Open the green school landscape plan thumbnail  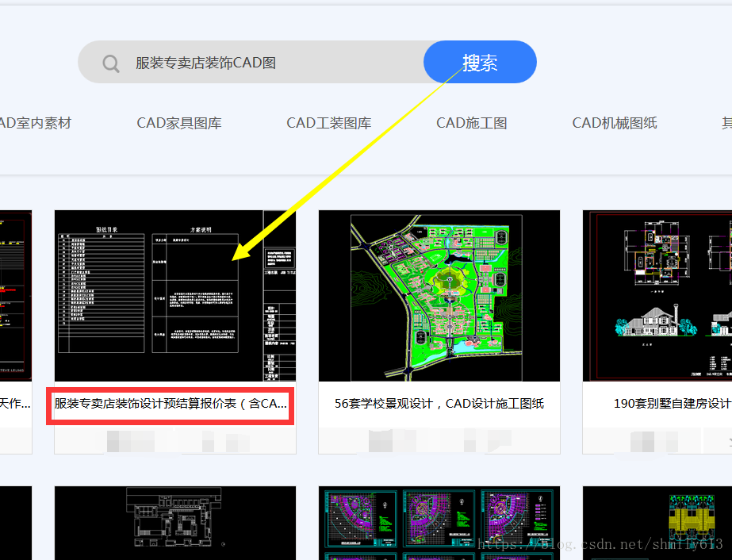439,296
